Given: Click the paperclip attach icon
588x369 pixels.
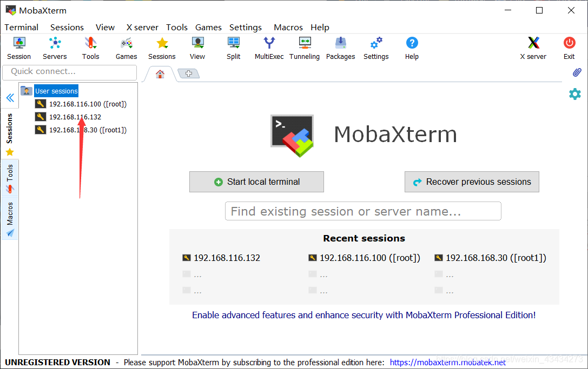Looking at the screenshot, I should pyautogui.click(x=577, y=72).
